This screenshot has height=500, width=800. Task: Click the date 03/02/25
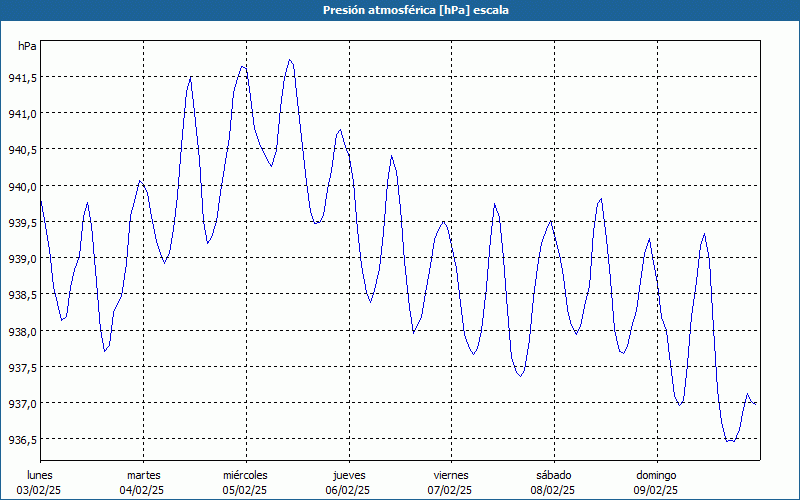(39, 490)
